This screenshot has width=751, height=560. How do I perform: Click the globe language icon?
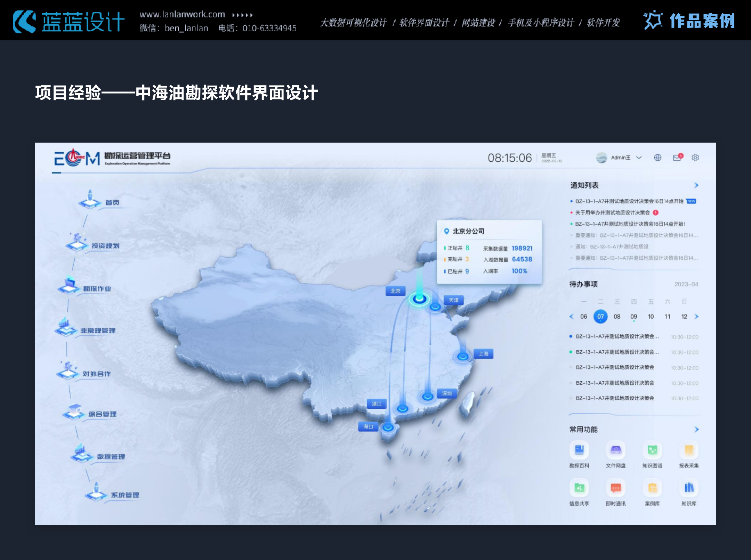[657, 158]
